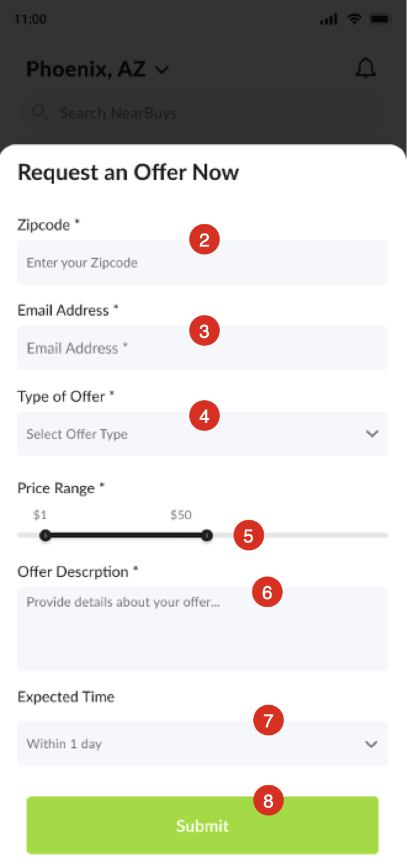Open the Phoenix, AZ location dropdown
The image size is (409, 868).
tap(97, 70)
